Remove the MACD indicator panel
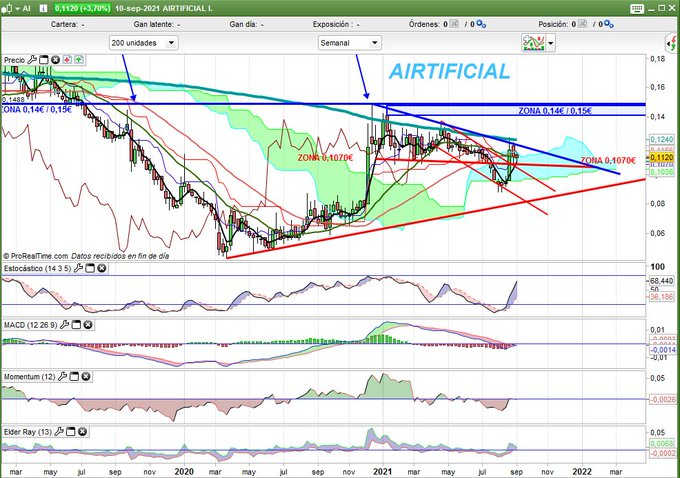The height and width of the screenshot is (478, 680). point(88,325)
